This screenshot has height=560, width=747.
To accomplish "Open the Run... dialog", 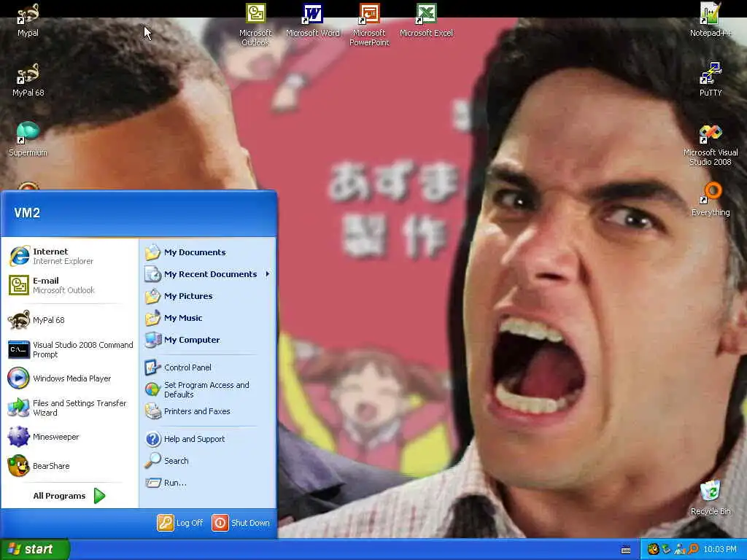I will pos(208,483).
